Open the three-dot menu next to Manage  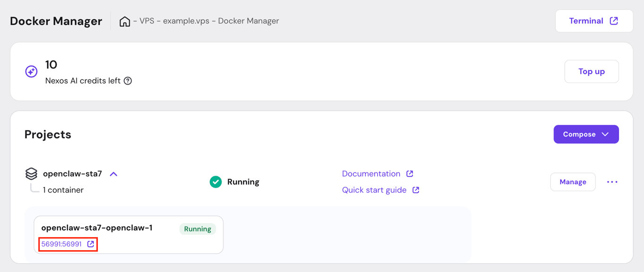pyautogui.click(x=612, y=181)
